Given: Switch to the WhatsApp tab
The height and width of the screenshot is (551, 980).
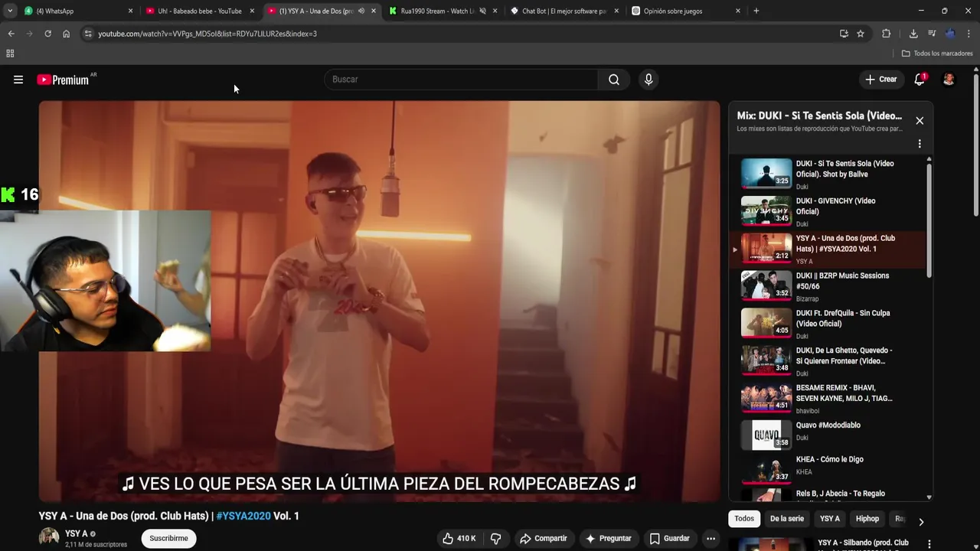Looking at the screenshot, I should [77, 11].
